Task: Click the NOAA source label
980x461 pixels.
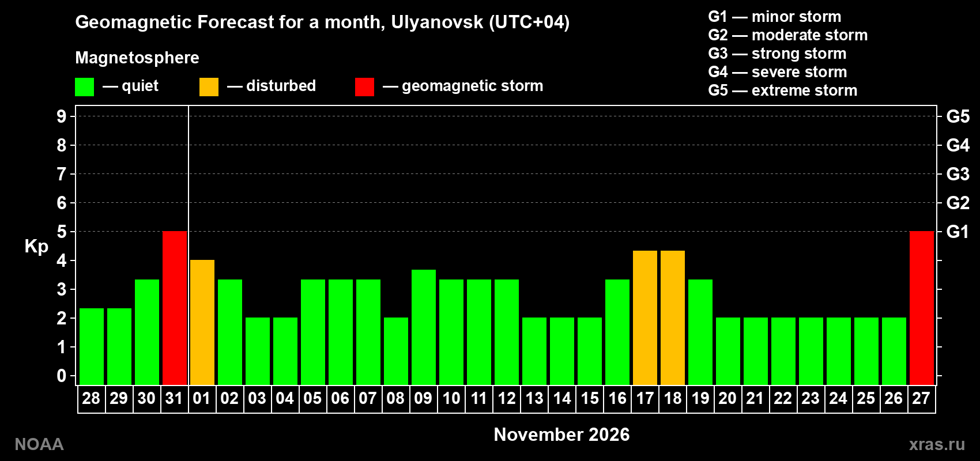Action: click(39, 444)
